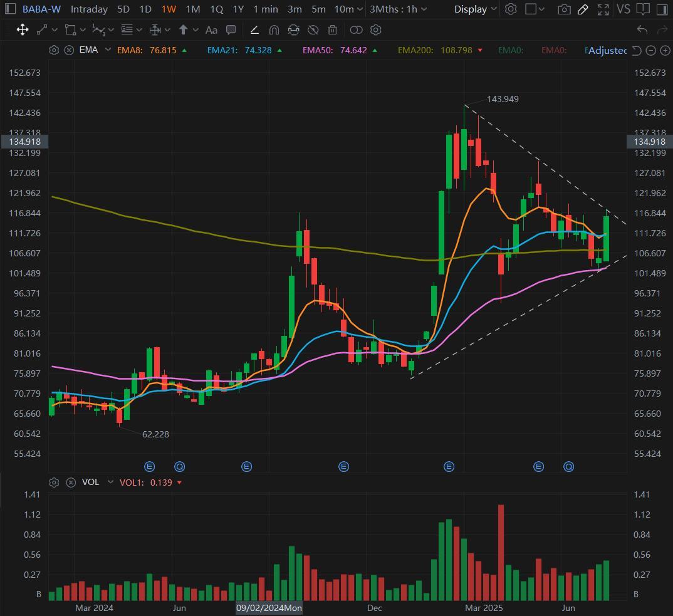Zoom out chart with minus button
Image resolution: width=673 pixels, height=616 pixels.
[x=651, y=51]
